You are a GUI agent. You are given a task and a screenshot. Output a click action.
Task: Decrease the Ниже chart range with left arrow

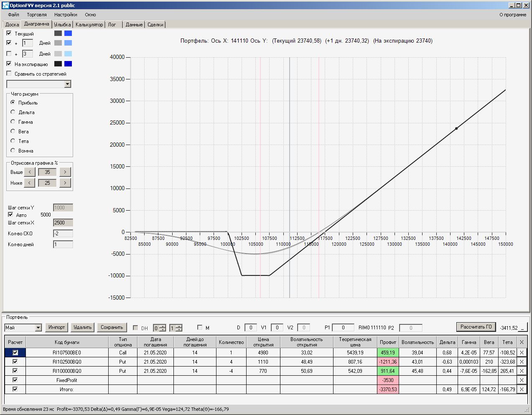[x=30, y=183]
